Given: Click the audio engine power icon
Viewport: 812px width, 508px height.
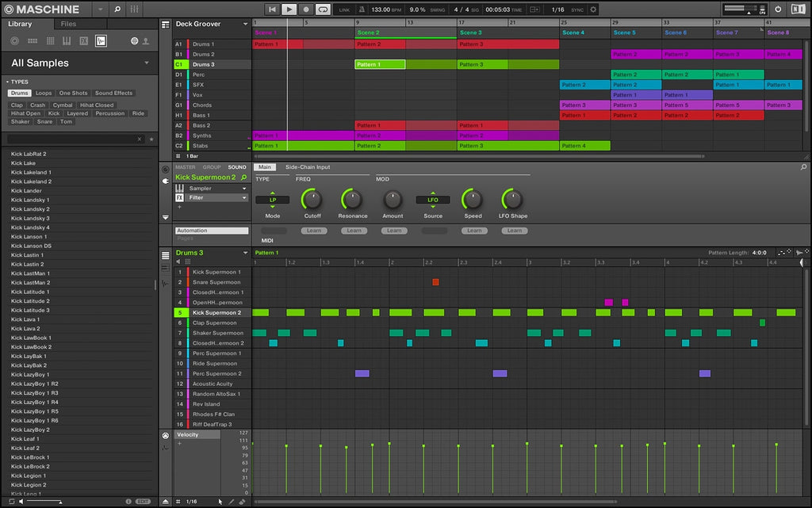Looking at the screenshot, I should (x=778, y=10).
